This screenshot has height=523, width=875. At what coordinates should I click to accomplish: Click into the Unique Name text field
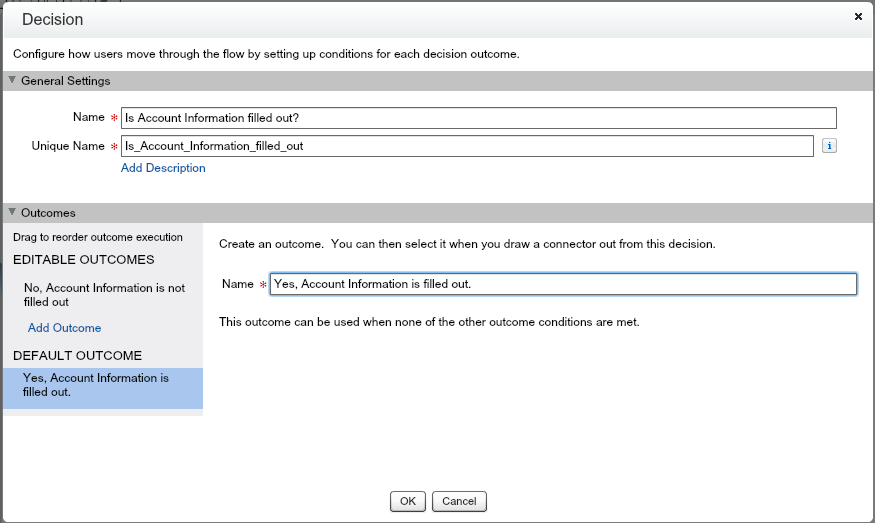click(467, 146)
